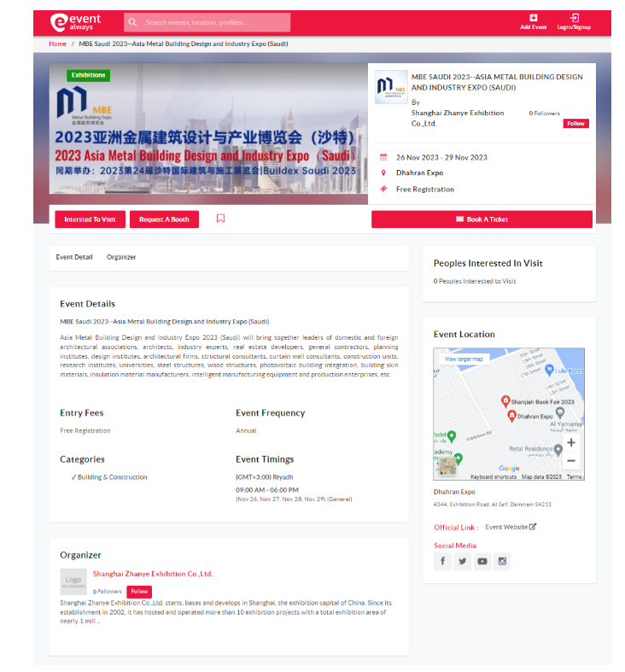Screen dimensions: 625x672
Task: Switch to Event Detail tab
Action: 74,257
